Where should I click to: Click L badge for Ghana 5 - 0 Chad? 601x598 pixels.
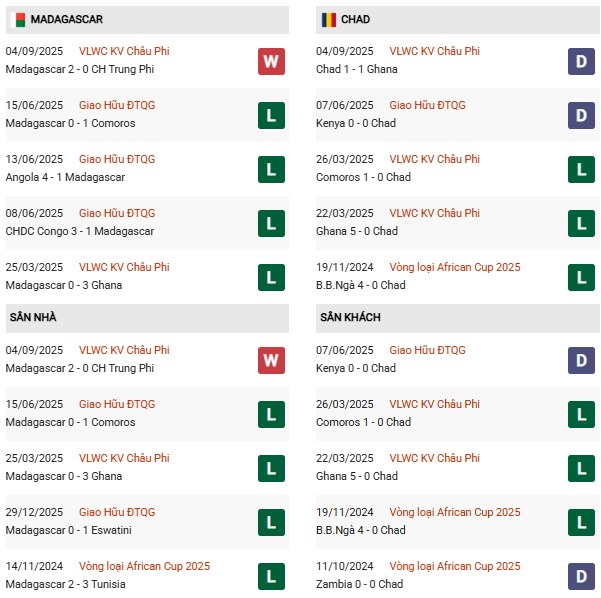coord(581,223)
